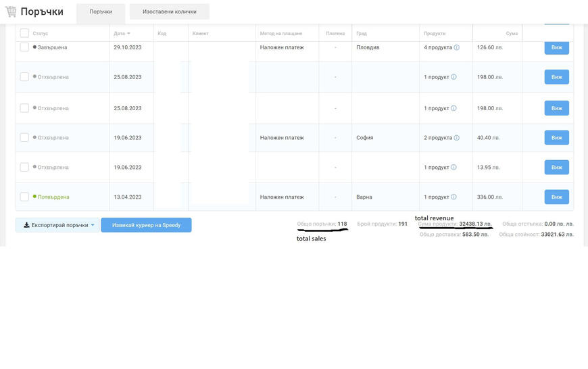The width and height of the screenshot is (588, 369).
Task: Check the box for the Завършена order
Action: pyautogui.click(x=24, y=47)
